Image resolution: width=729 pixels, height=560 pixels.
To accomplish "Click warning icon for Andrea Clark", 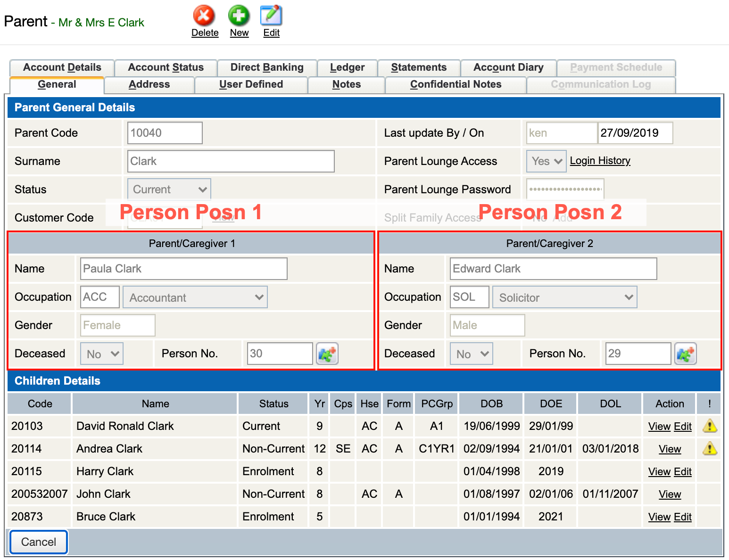I will click(x=710, y=449).
